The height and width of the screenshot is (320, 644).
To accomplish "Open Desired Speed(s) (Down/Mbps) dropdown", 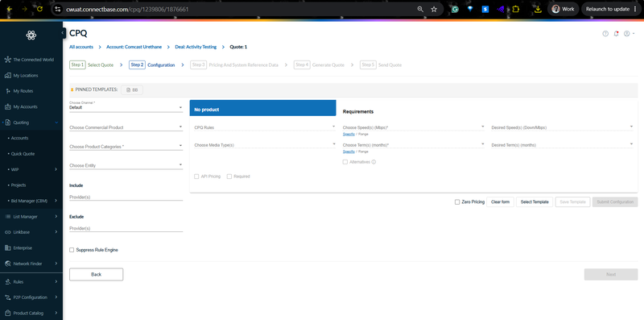I will (562, 127).
